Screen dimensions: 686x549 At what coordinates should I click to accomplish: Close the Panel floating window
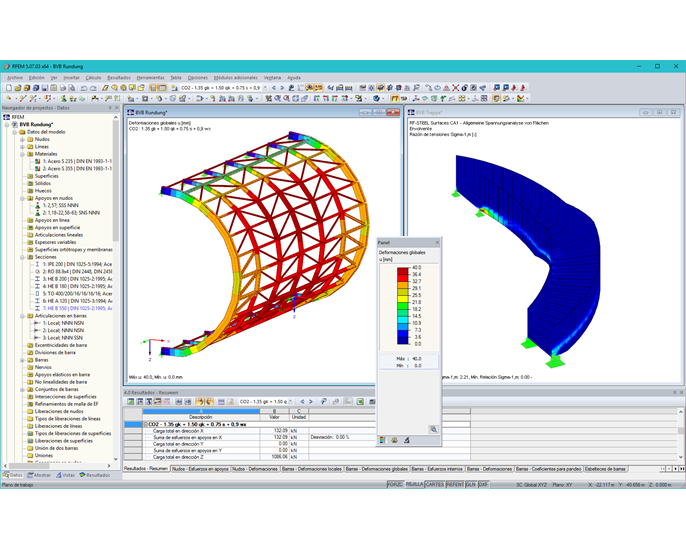437,242
